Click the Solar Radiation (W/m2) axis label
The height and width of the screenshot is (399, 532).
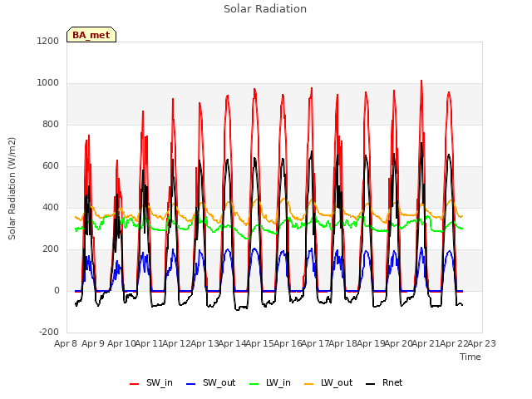(12, 189)
